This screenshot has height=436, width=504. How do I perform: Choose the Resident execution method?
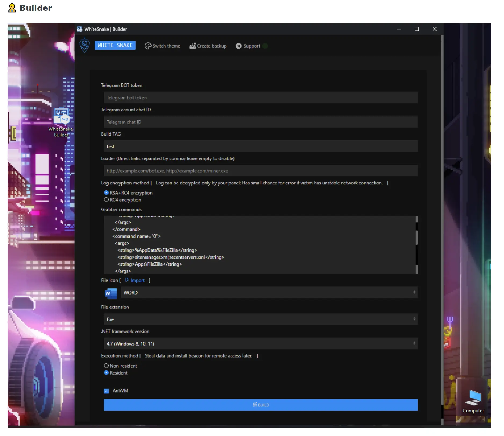coord(106,373)
